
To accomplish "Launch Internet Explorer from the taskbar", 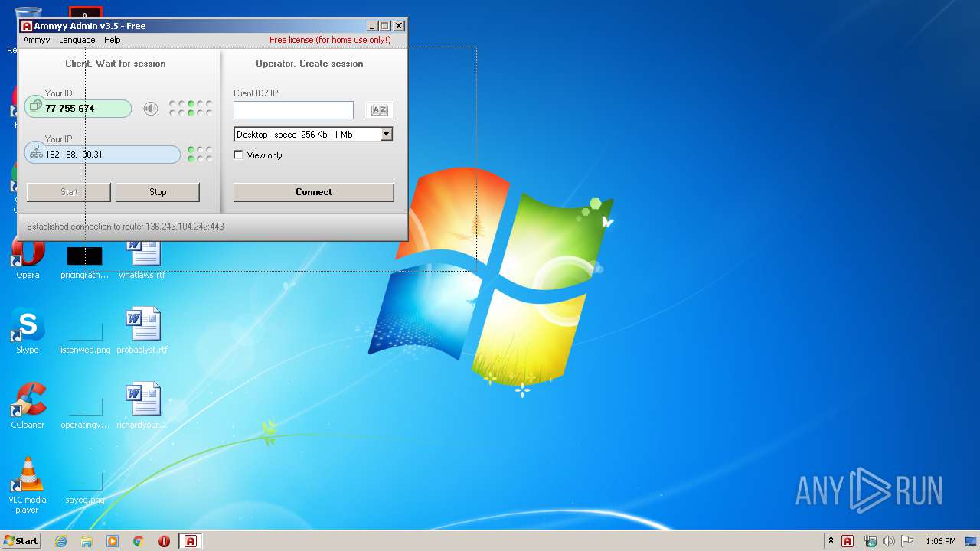I will pyautogui.click(x=60, y=541).
